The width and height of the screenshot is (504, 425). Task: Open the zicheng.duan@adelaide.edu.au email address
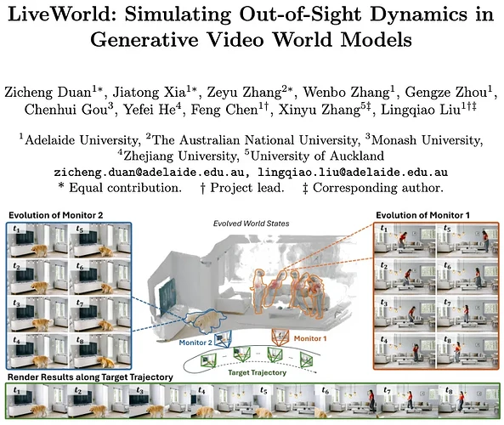click(x=149, y=173)
